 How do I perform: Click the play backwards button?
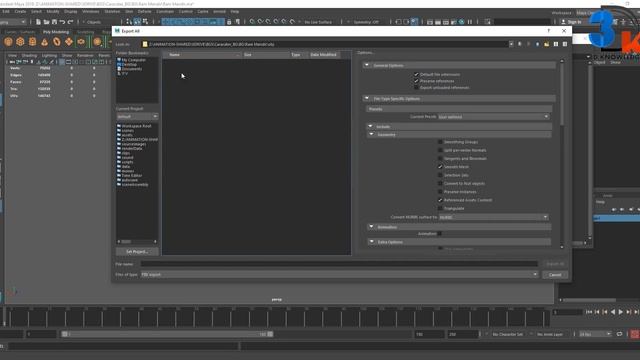pos(613,312)
